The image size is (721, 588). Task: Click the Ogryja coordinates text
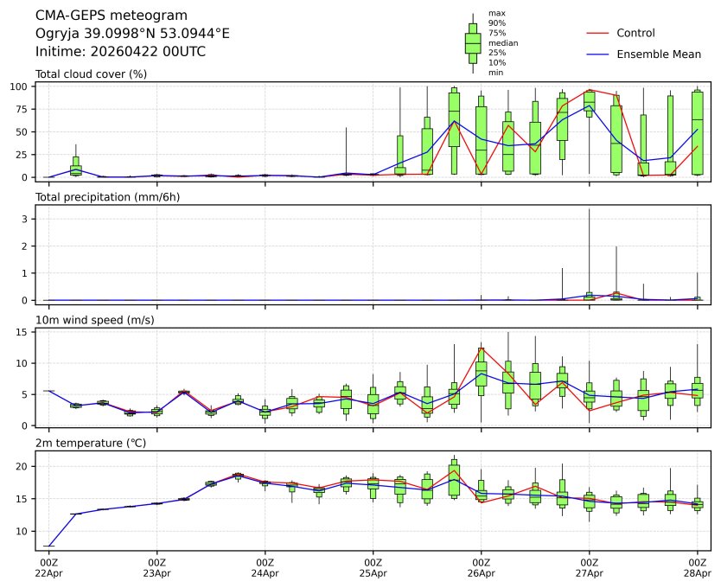(132, 34)
